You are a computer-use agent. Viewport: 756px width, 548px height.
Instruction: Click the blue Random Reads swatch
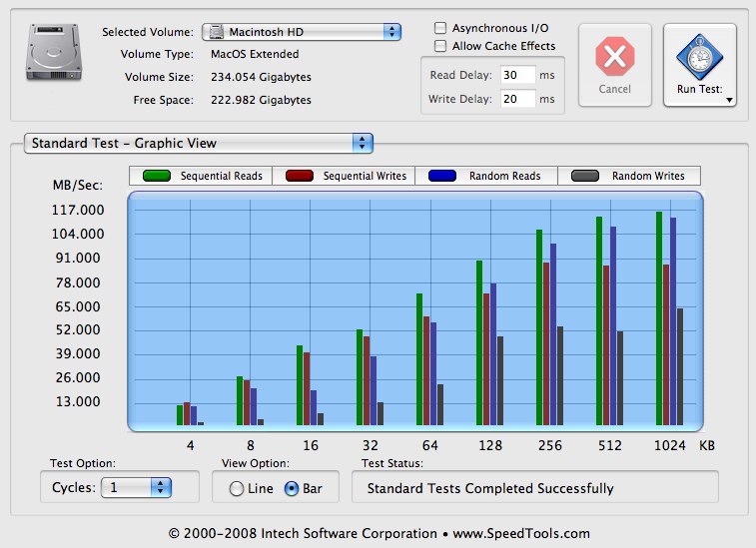[442, 176]
